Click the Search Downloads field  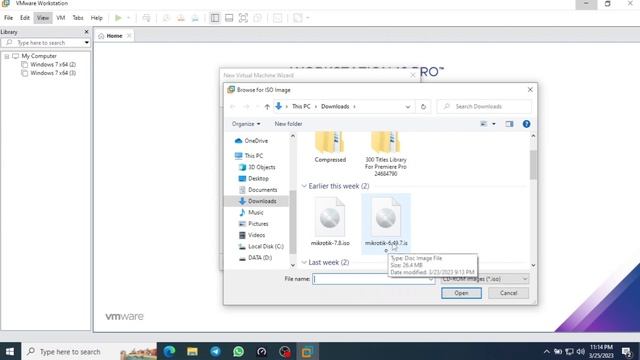coord(484,107)
